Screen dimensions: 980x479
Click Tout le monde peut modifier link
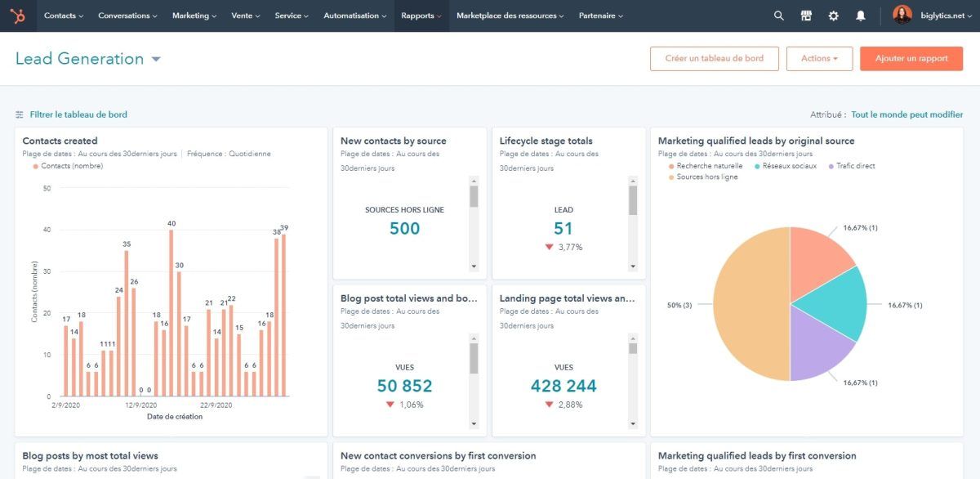point(908,114)
